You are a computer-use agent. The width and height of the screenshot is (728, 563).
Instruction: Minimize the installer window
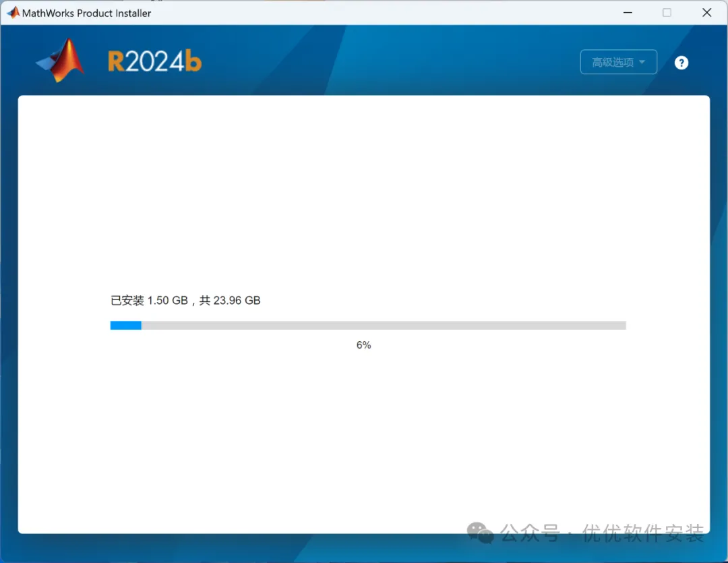point(628,13)
